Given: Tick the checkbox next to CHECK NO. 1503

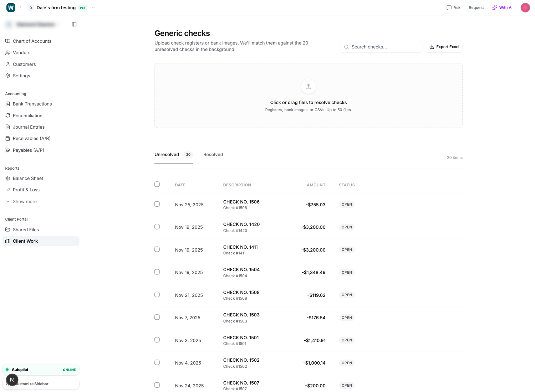Looking at the screenshot, I should (x=157, y=317).
